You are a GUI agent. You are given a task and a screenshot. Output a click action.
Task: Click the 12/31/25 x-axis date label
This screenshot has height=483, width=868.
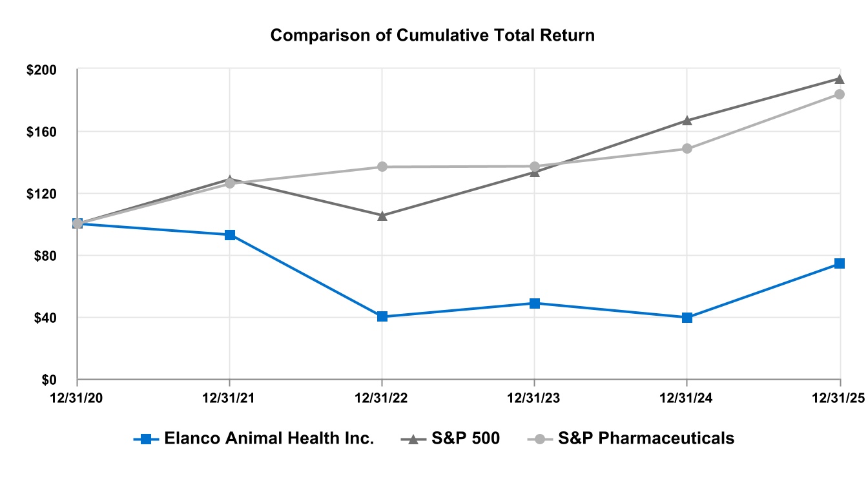[x=839, y=396]
